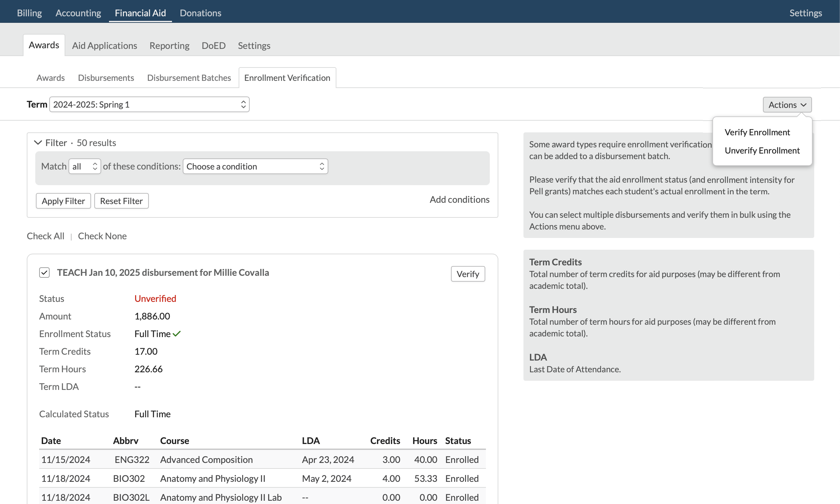
Task: Switch to the Disbursement Batches tab
Action: point(189,78)
